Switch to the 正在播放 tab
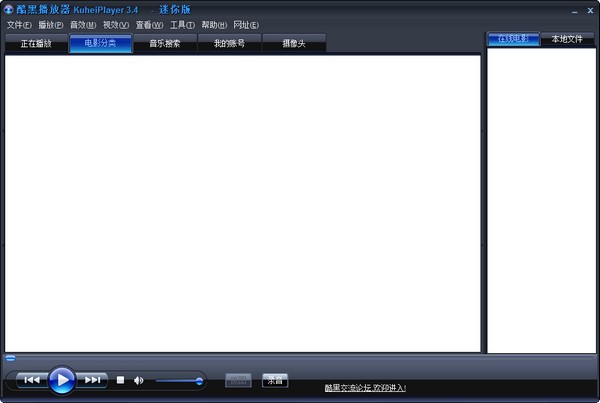The image size is (600, 403). pos(36,44)
